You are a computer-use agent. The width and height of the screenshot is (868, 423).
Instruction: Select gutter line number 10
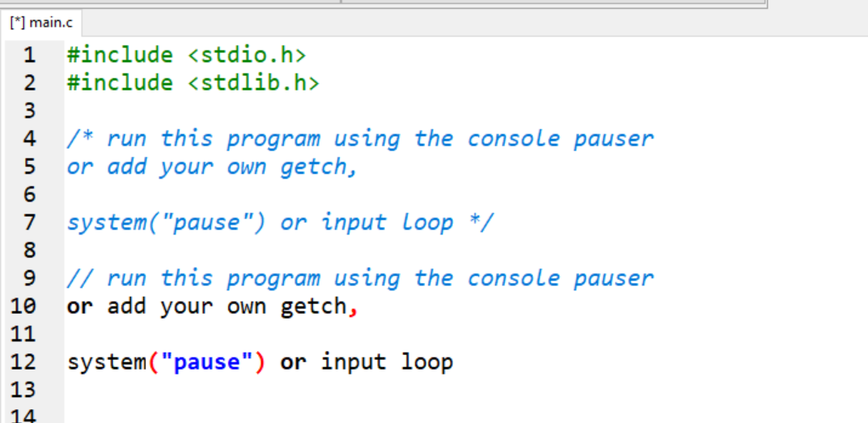pyautogui.click(x=23, y=307)
